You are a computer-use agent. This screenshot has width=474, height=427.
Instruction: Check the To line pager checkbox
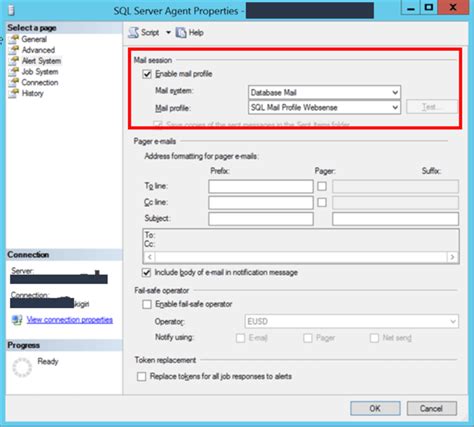[x=322, y=186]
